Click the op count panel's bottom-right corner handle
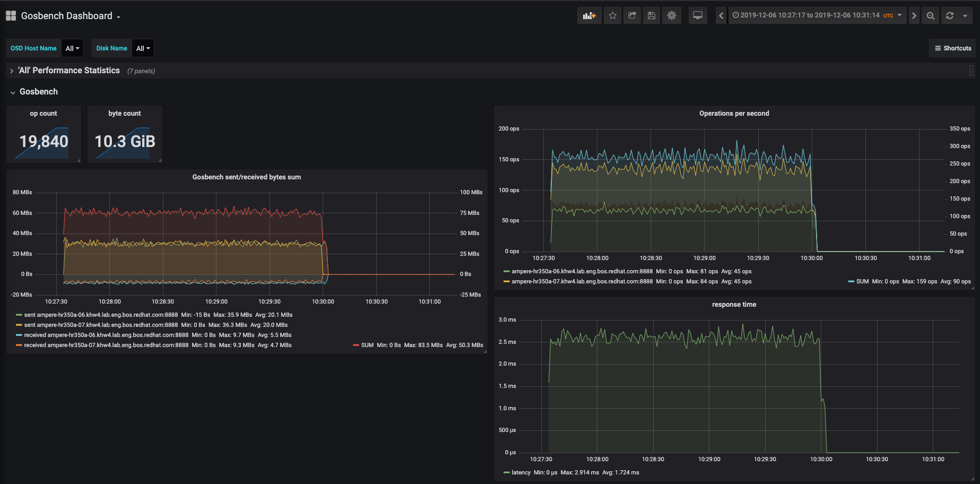 (79, 160)
